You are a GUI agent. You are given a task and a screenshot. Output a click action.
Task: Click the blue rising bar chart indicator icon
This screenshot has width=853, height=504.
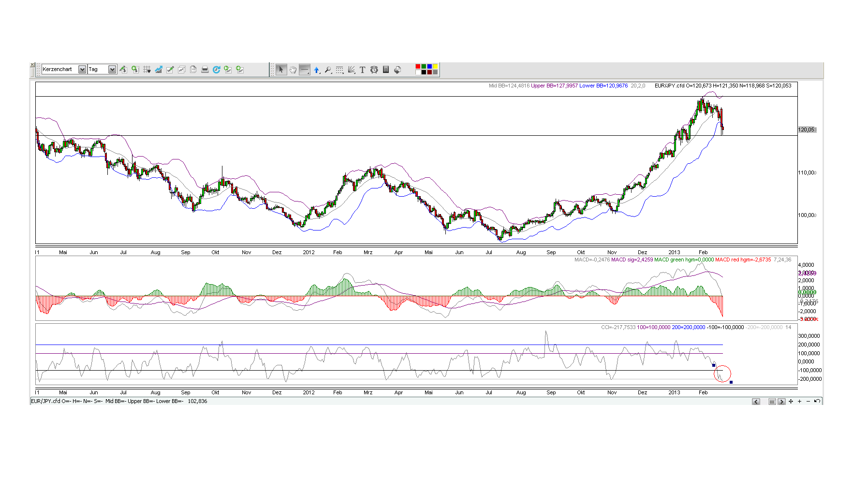pos(158,70)
